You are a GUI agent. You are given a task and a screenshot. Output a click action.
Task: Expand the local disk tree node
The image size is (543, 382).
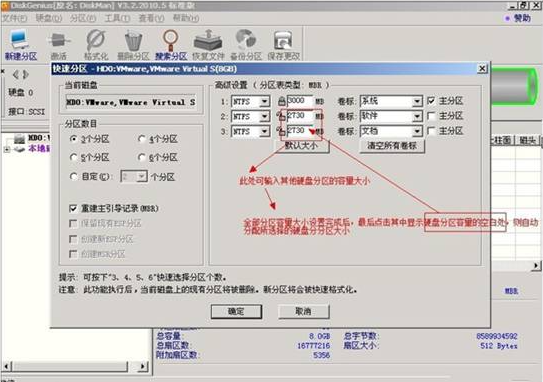(x=7, y=149)
